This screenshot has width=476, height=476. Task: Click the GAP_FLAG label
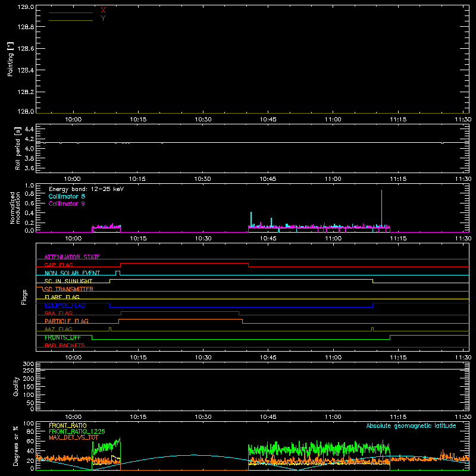58,265
